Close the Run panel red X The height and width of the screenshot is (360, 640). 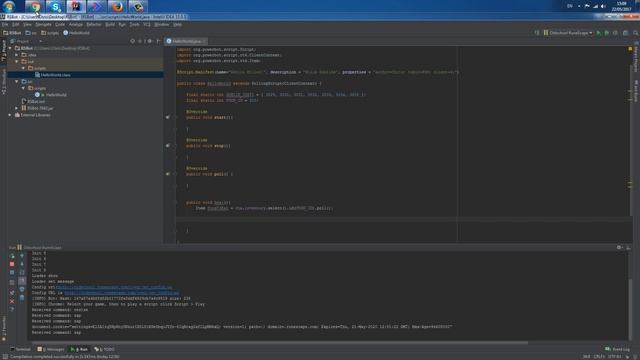click(12, 301)
